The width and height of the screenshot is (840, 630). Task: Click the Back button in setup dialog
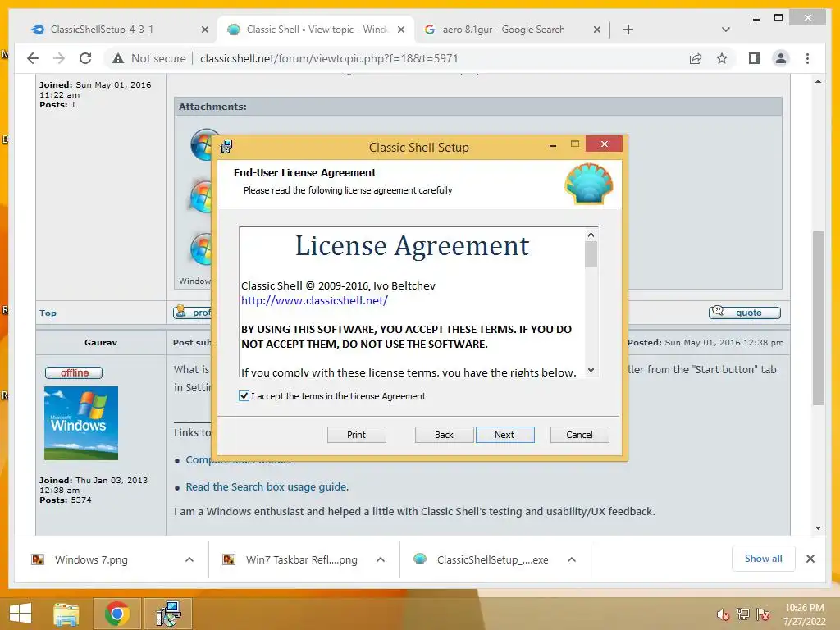(x=444, y=435)
